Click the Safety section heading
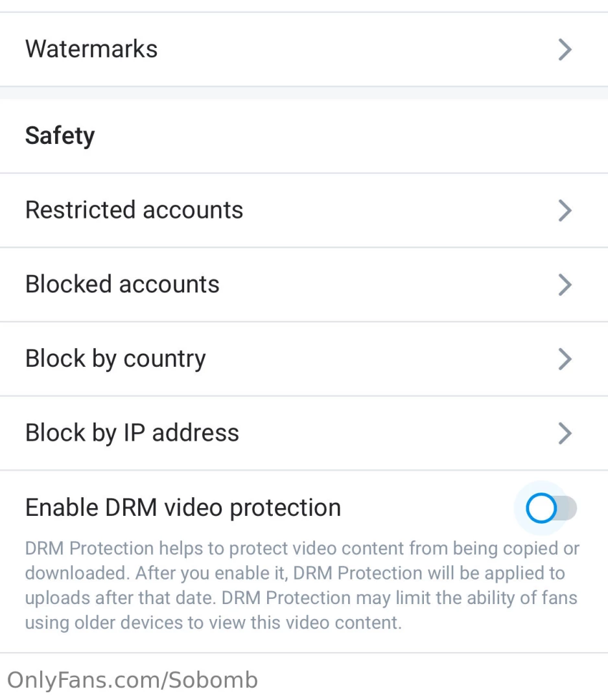Viewport: 608px width, 700px height. click(x=60, y=135)
